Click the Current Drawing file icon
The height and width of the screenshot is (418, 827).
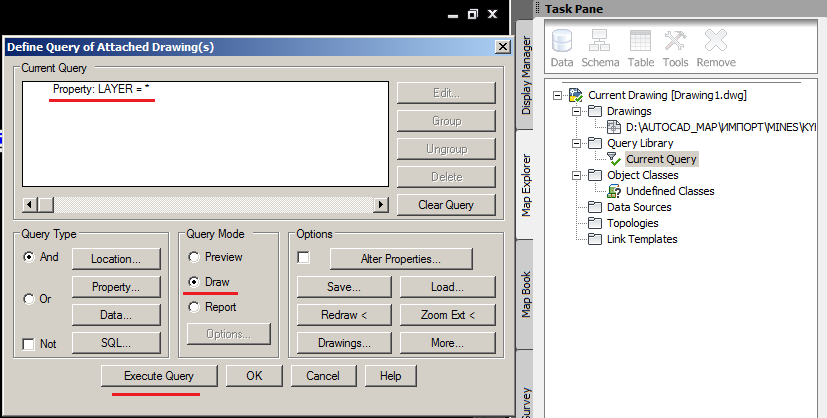[575, 95]
